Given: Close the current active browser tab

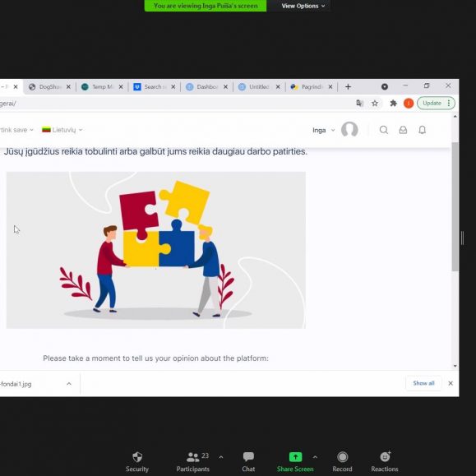Looking at the screenshot, I should pos(16,87).
